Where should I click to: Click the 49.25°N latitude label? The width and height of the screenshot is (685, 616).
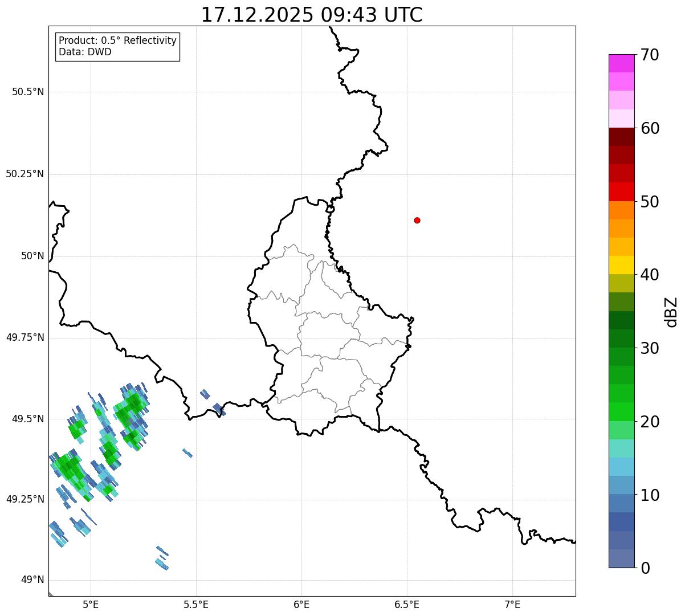(25, 499)
